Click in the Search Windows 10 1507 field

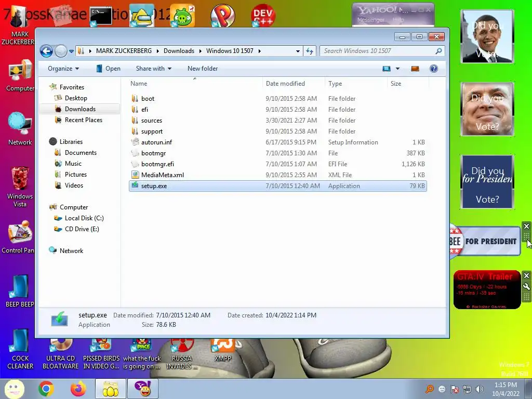[x=382, y=51]
